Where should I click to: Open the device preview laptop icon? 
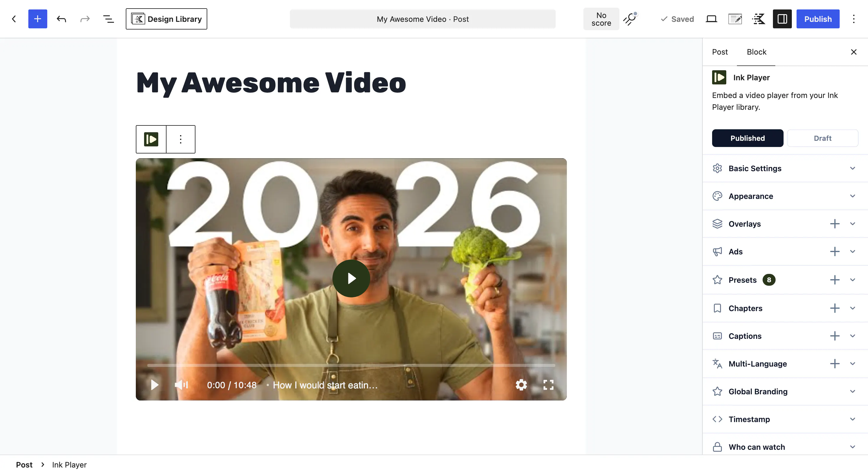tap(711, 19)
